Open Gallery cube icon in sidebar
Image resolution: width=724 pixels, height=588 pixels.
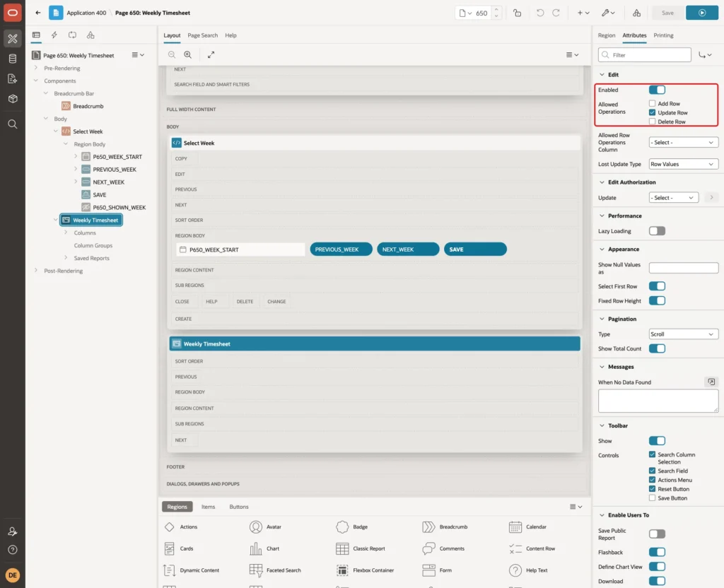click(x=13, y=99)
